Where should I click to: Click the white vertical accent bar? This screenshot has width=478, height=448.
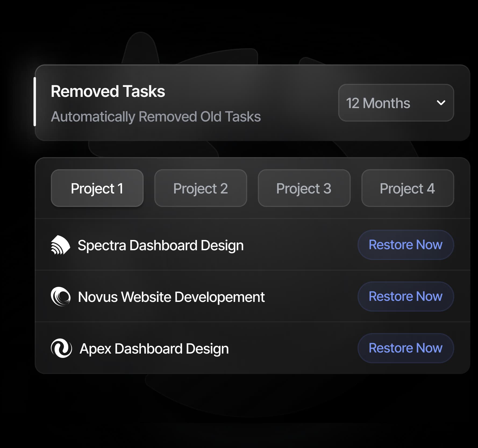click(x=35, y=102)
